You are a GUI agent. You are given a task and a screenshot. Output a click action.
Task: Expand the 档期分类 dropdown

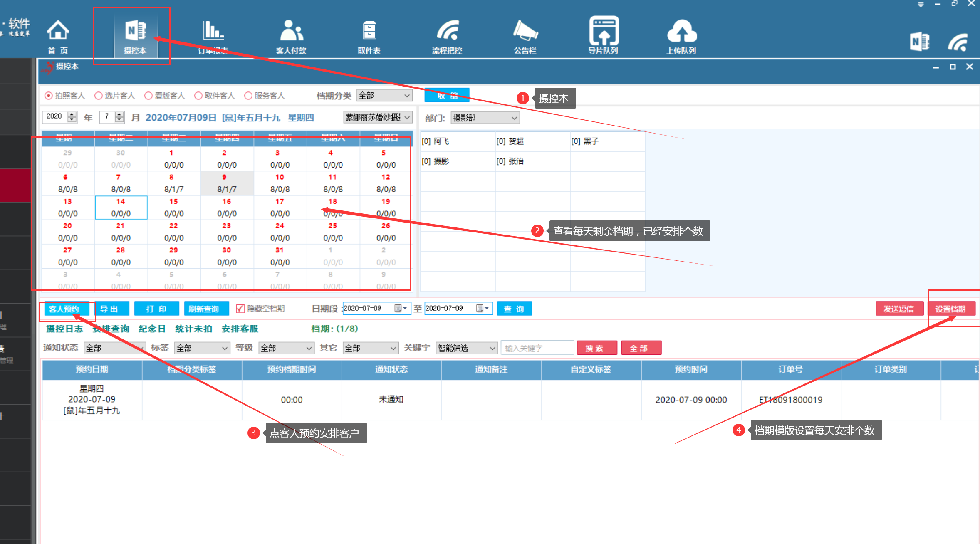pos(384,96)
